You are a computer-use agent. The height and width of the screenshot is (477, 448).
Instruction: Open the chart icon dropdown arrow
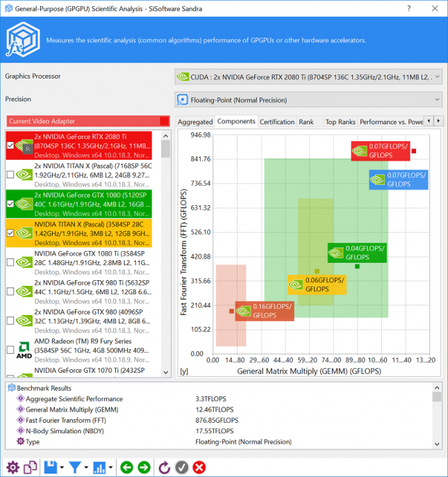(x=110, y=467)
